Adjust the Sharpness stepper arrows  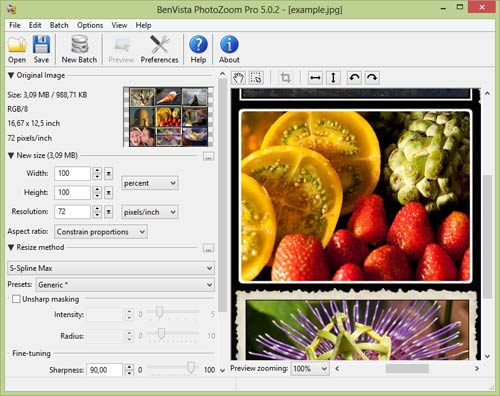coord(129,370)
